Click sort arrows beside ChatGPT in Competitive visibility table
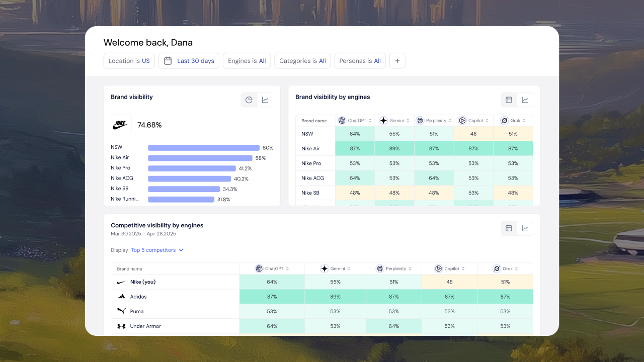The height and width of the screenshot is (362, 644). click(287, 269)
